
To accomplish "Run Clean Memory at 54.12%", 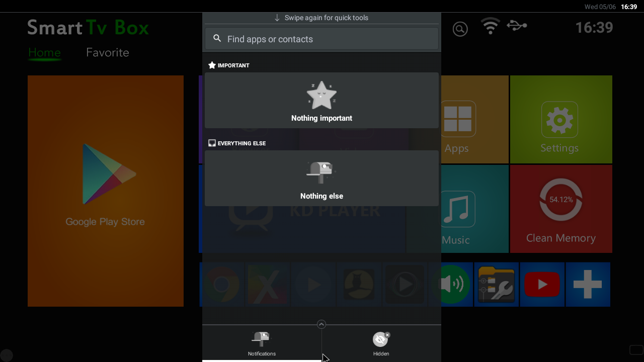I will [561, 209].
